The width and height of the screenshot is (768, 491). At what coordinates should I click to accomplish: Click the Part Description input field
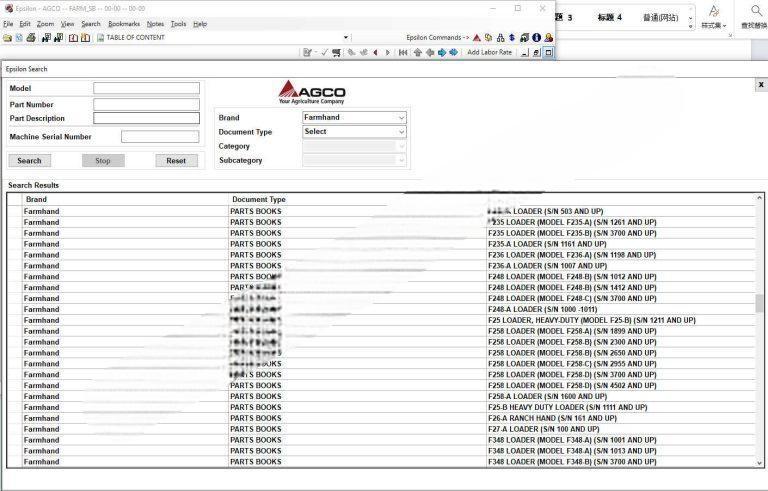pos(146,118)
